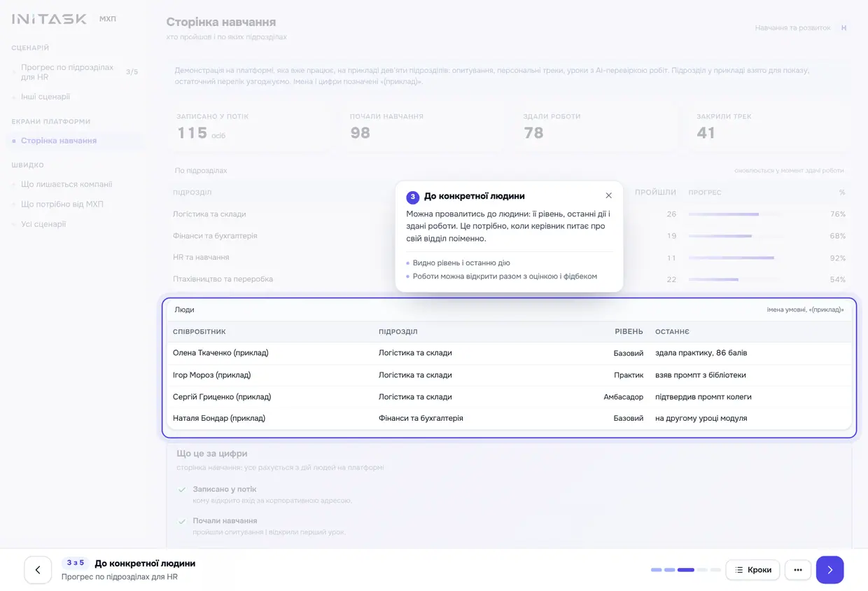Open the «Кроки» steps list

[x=753, y=570]
